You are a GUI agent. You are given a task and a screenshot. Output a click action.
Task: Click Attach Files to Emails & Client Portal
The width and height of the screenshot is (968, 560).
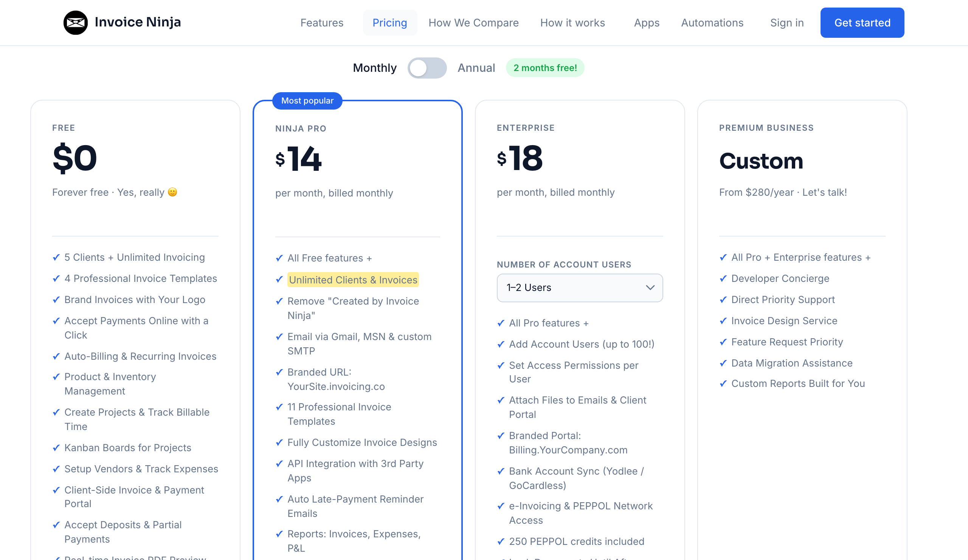578,407
